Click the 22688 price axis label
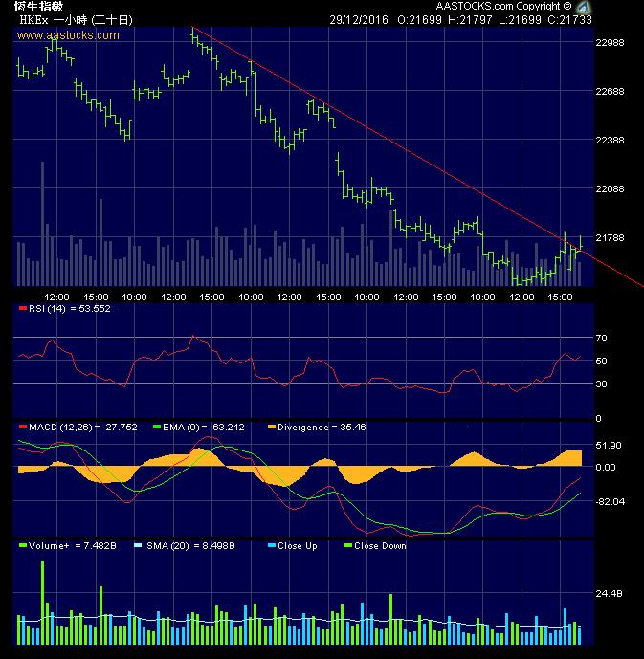This screenshot has height=659, width=644. (x=610, y=92)
